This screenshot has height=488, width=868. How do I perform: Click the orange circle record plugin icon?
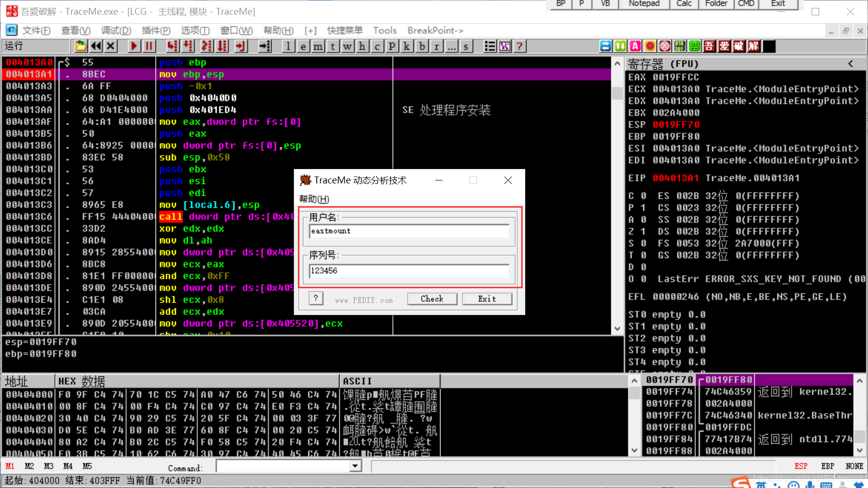(650, 46)
